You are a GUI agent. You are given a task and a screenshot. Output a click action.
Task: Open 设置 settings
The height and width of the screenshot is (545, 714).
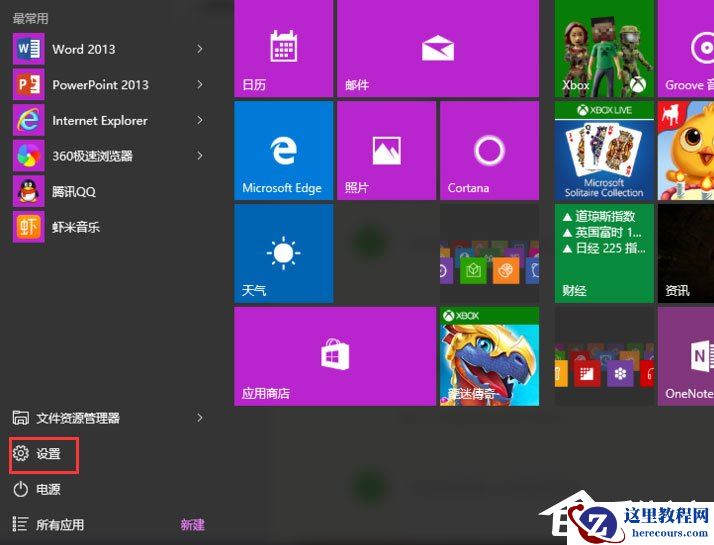click(44, 454)
